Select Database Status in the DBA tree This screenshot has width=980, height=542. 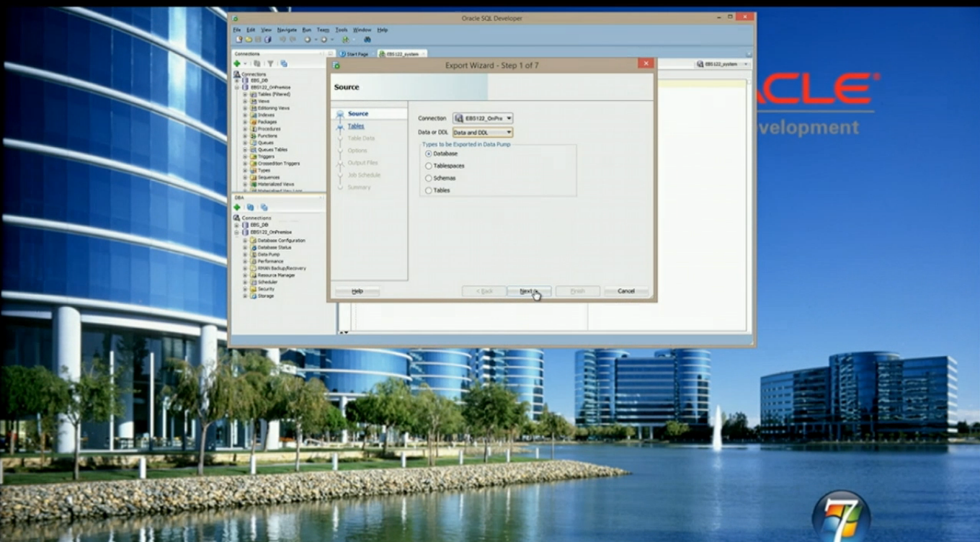point(275,247)
